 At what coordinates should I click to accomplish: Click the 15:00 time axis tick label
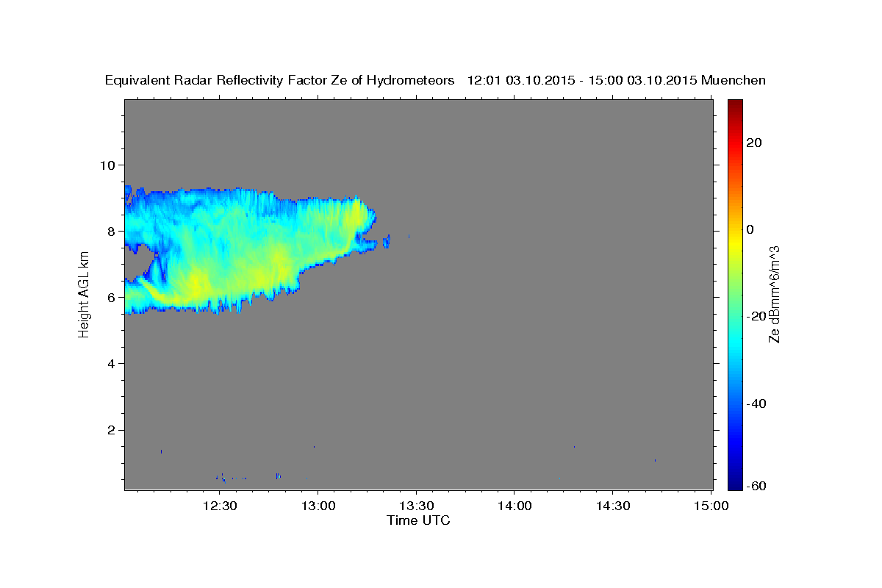point(711,506)
